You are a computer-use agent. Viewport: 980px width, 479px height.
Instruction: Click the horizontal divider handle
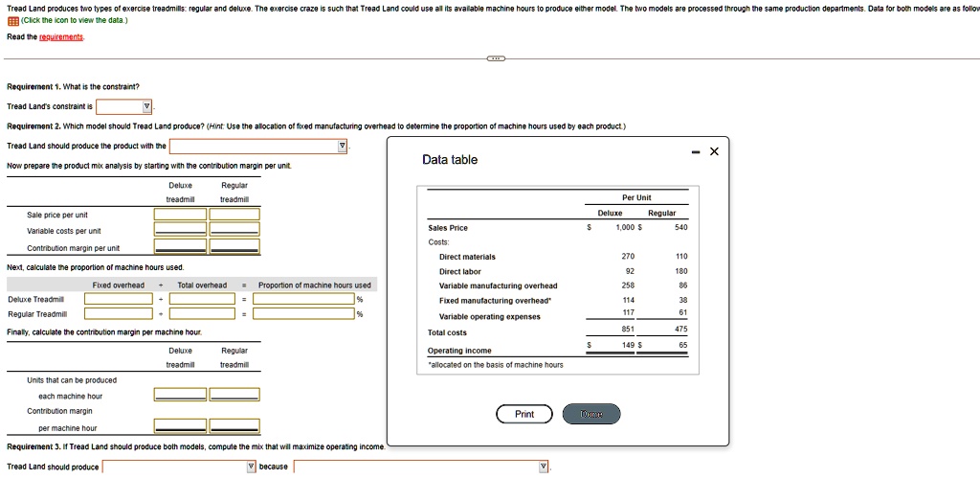[x=496, y=58]
